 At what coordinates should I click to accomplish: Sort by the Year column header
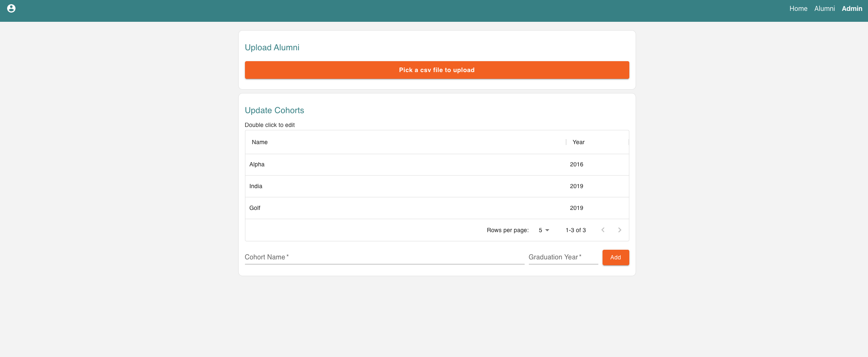point(597,142)
